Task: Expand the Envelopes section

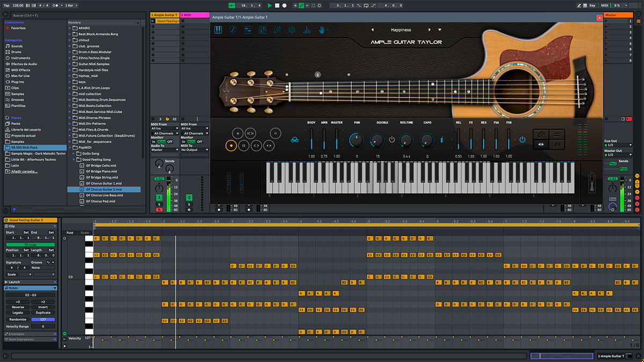Action: click(55, 334)
